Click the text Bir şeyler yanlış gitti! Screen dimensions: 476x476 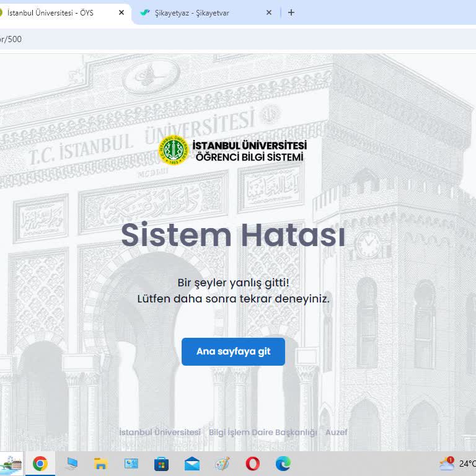[233, 283]
